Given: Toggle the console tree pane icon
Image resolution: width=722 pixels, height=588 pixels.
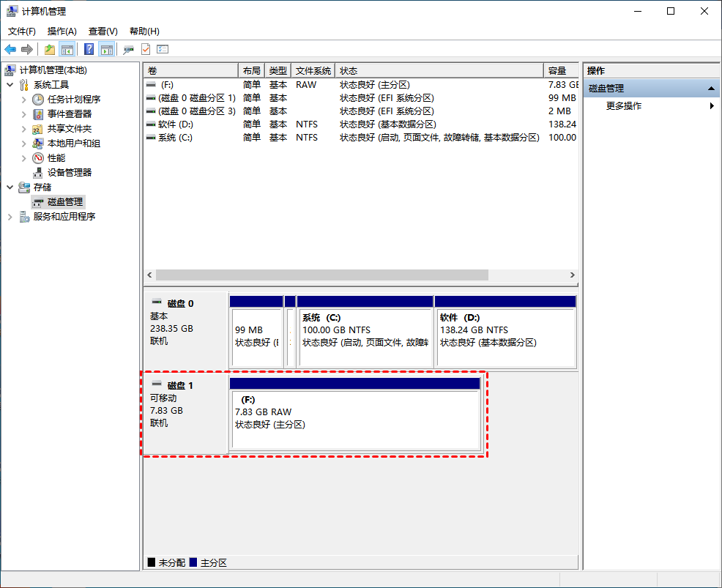Looking at the screenshot, I should [x=67, y=49].
